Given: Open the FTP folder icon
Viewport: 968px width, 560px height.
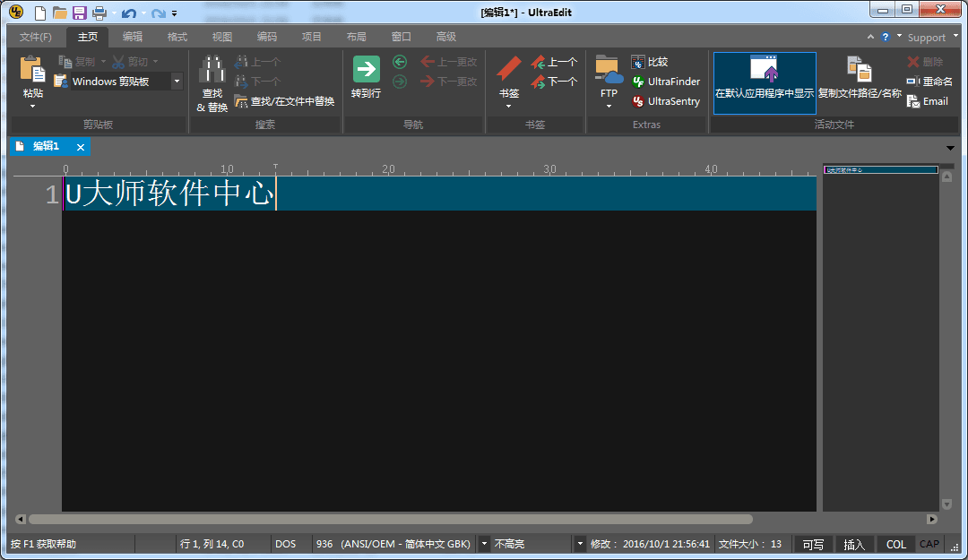Looking at the screenshot, I should (609, 70).
